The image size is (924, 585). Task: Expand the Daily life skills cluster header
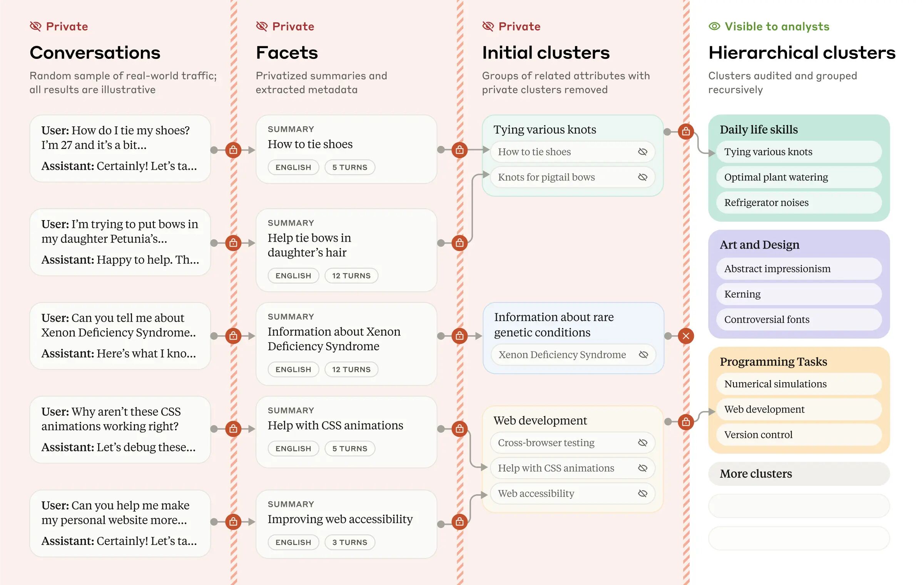(x=759, y=129)
